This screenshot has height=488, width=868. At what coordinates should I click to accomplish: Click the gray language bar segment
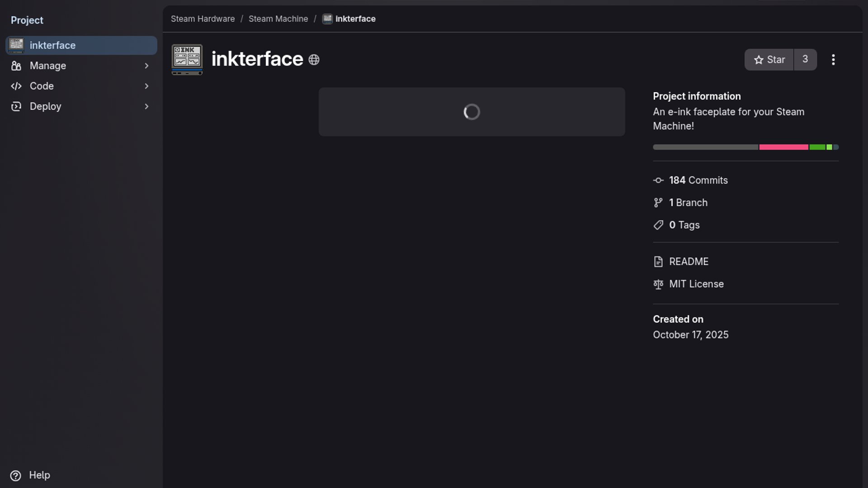click(x=706, y=147)
